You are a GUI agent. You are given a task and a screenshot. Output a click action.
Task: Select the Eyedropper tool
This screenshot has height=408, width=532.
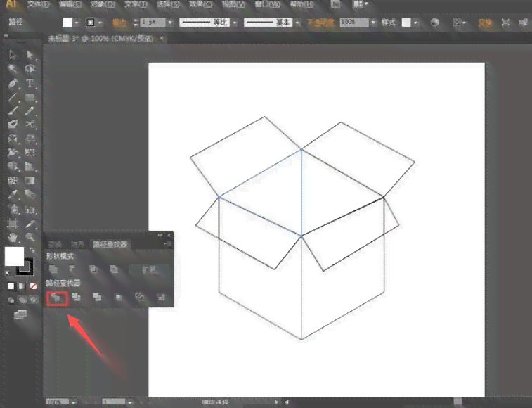(x=13, y=194)
